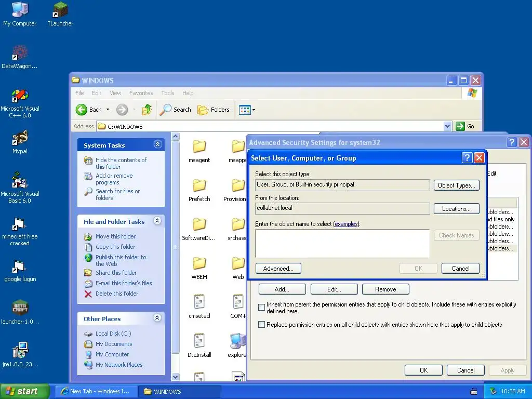
Task: Launch TLauncher from the desktop
Action: click(x=60, y=14)
